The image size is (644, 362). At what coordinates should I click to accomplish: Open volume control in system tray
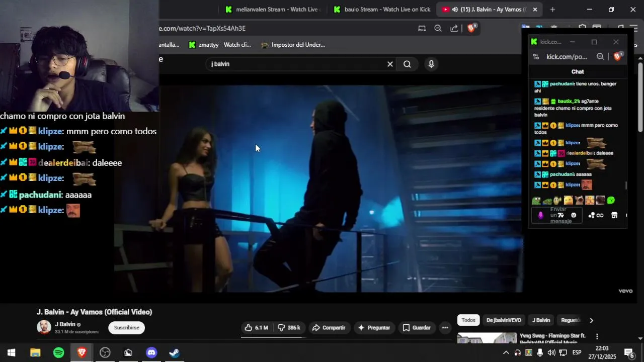tap(551, 352)
